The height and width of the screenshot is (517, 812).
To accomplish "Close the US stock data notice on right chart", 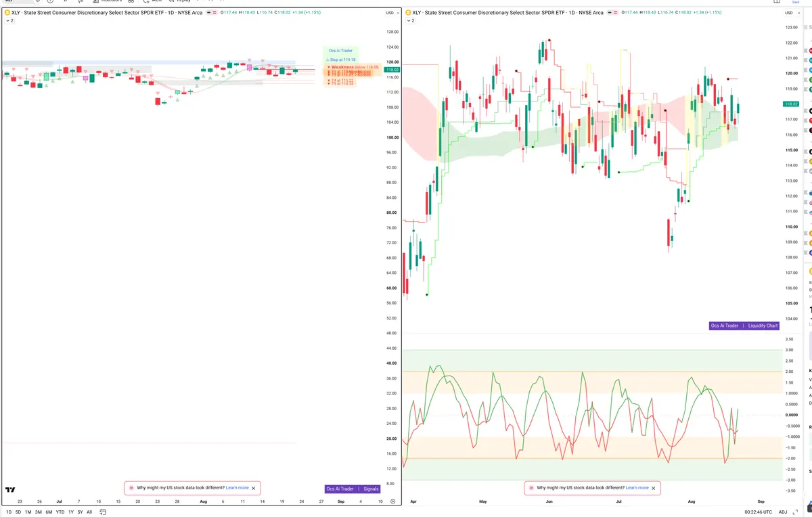I will 654,488.
